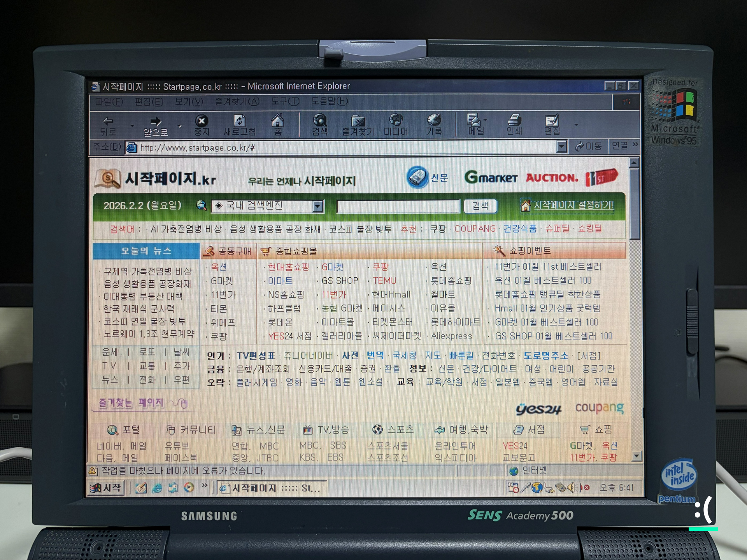
Task: Click the Media (미디어) toolbar icon
Action: click(x=396, y=121)
